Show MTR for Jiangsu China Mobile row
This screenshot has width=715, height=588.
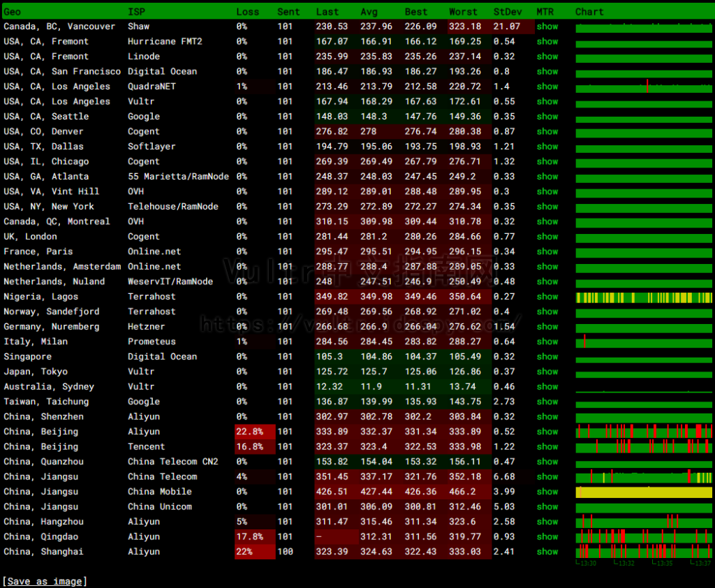[547, 492]
